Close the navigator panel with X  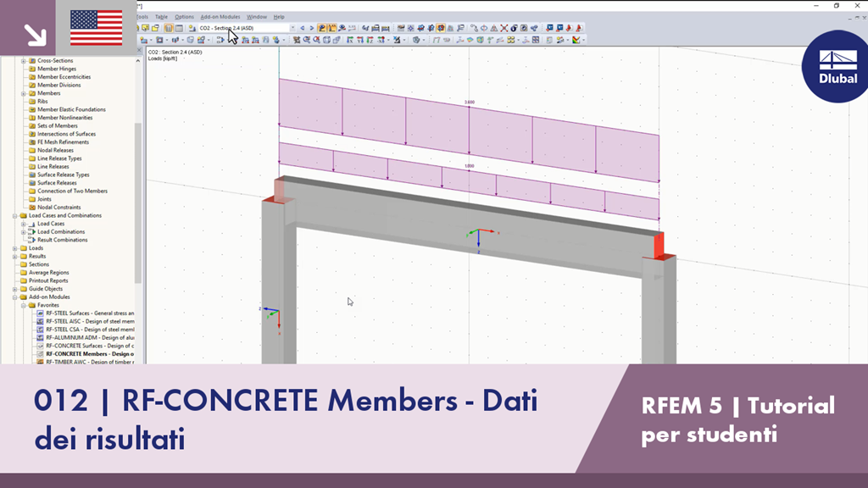pos(140,50)
